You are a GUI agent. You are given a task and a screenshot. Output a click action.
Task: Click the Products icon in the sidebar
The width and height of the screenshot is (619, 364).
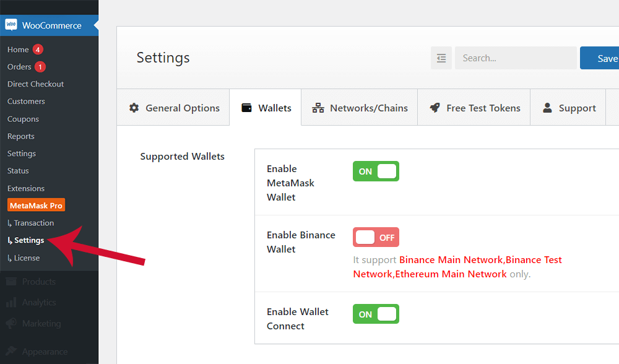(x=11, y=282)
